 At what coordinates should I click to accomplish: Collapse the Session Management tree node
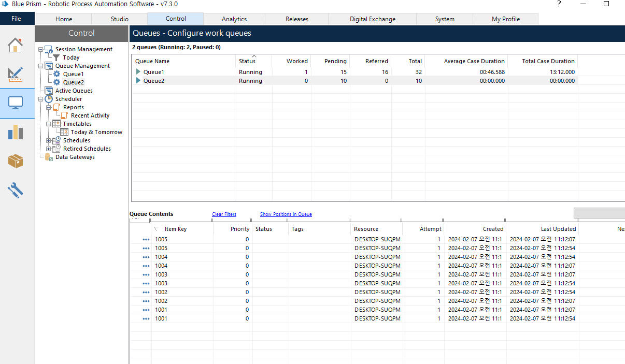click(41, 49)
